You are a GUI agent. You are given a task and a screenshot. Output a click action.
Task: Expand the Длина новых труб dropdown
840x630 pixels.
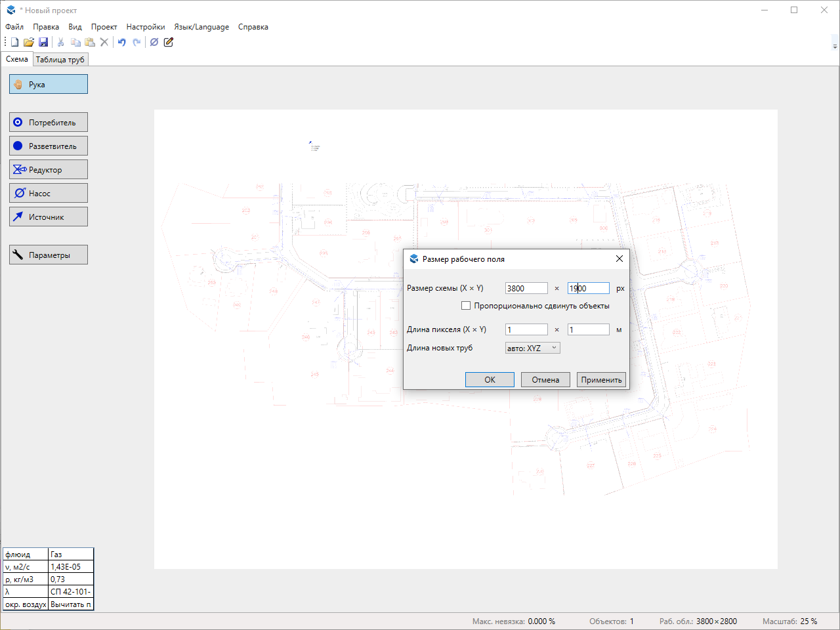[533, 348]
